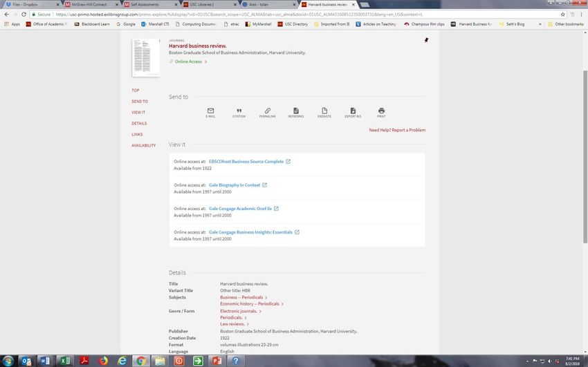Open Seth's Blog bookmark
The height and width of the screenshot is (367, 588).
pos(512,24)
